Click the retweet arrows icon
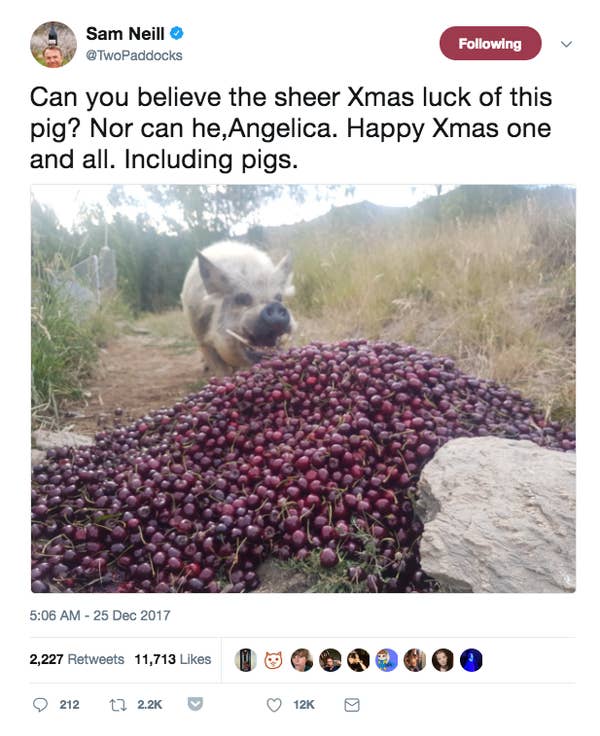Viewport: 600px width, 736px height. coord(118,705)
